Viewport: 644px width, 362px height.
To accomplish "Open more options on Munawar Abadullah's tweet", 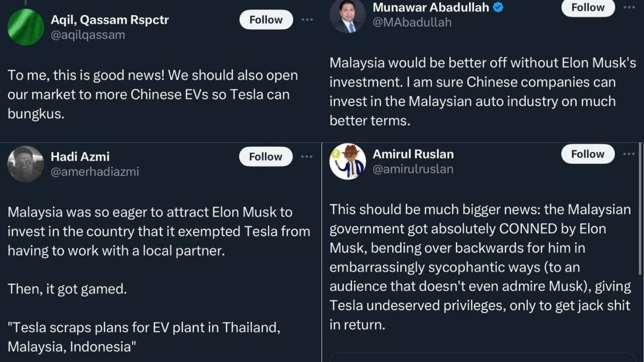I will [629, 7].
